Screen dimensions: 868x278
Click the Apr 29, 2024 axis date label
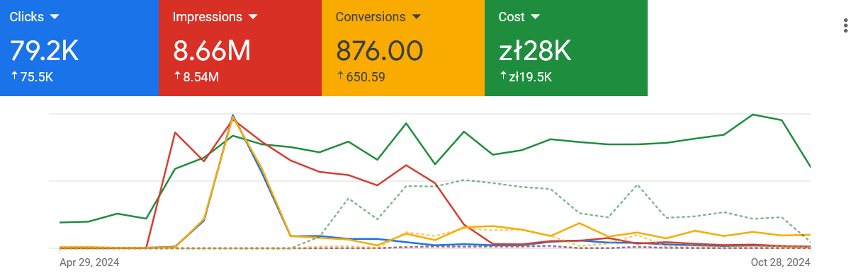click(89, 262)
